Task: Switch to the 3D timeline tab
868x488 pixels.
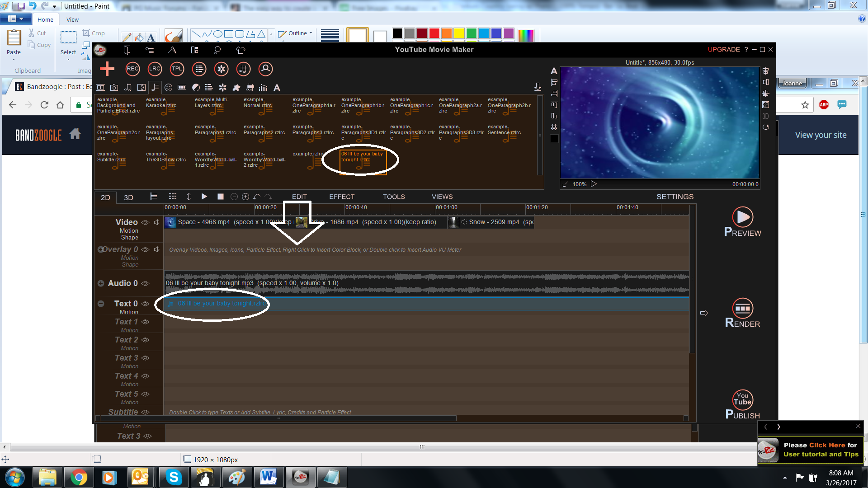Action: [x=128, y=197]
